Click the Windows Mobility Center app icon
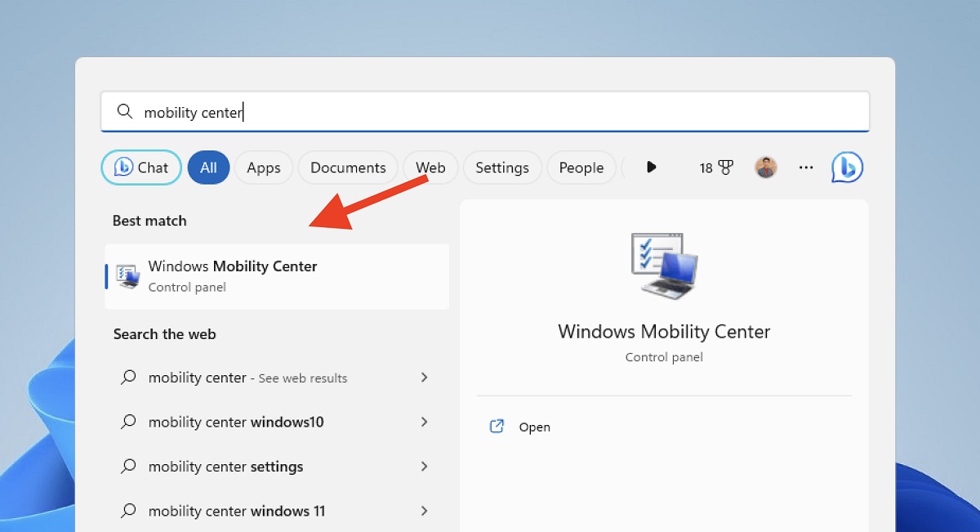 127,275
